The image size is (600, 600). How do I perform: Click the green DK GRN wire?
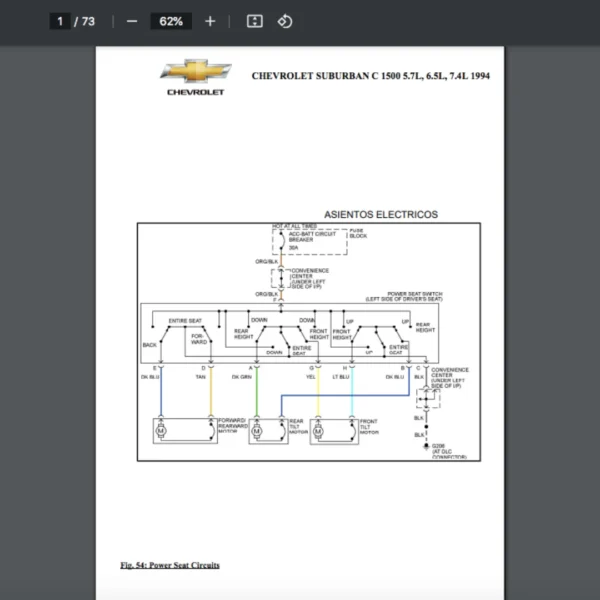tap(257, 395)
